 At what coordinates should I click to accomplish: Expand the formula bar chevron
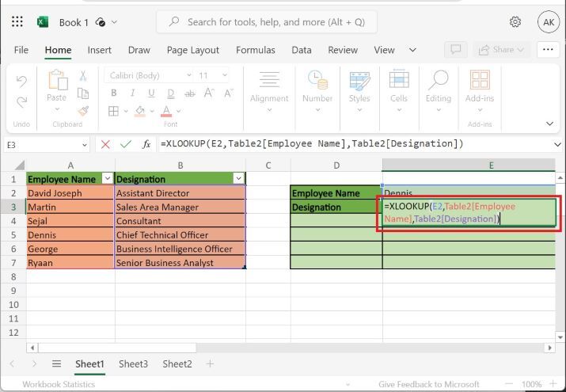tap(557, 145)
